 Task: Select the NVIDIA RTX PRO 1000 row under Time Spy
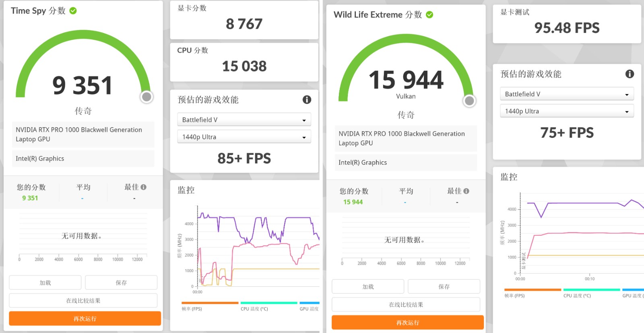(83, 134)
